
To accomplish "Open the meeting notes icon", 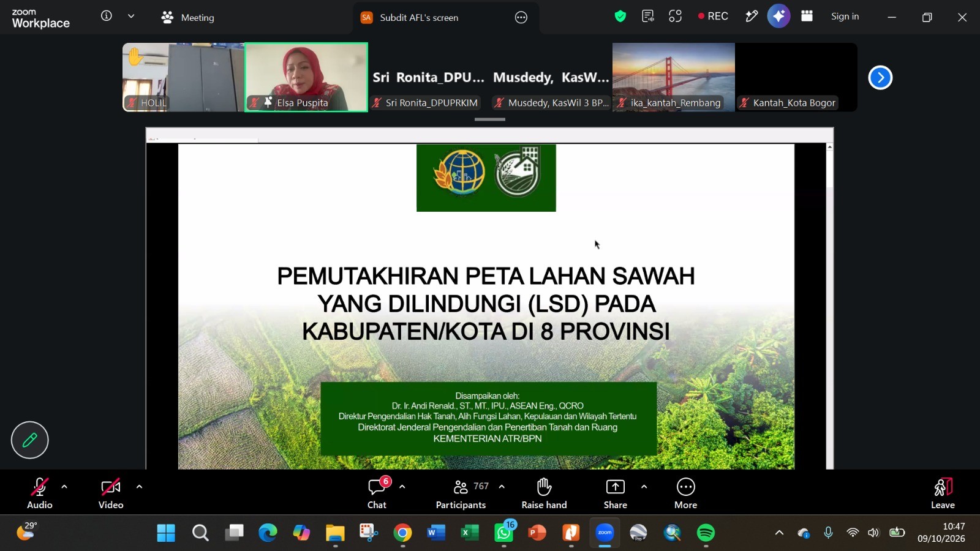I will click(648, 17).
